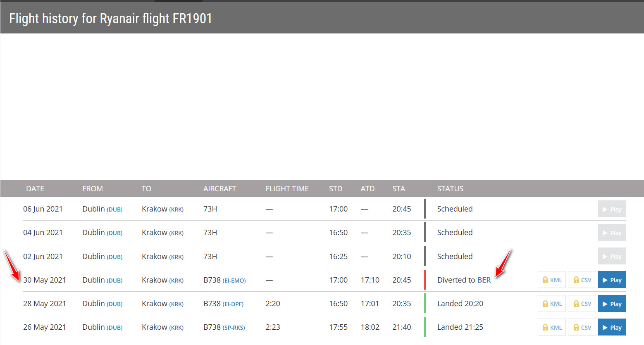Open DUB airport link in 06 Jun row
This screenshot has height=345, width=644.
click(x=115, y=209)
